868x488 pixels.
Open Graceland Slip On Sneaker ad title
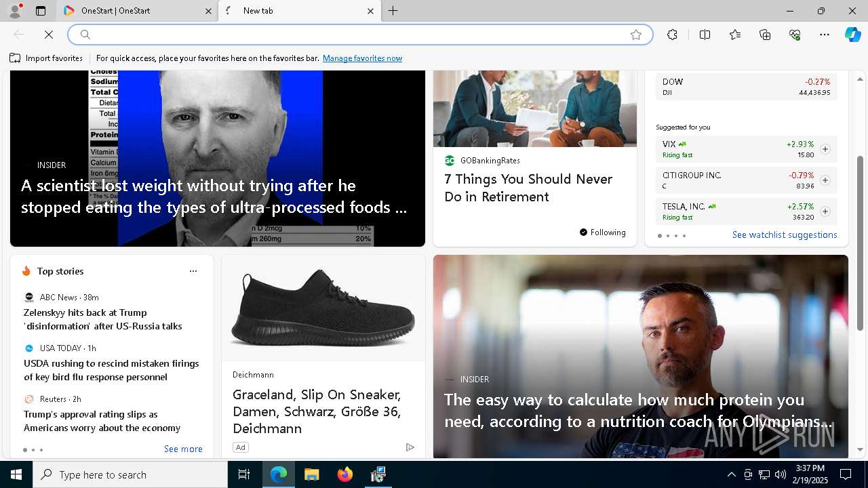tap(317, 411)
